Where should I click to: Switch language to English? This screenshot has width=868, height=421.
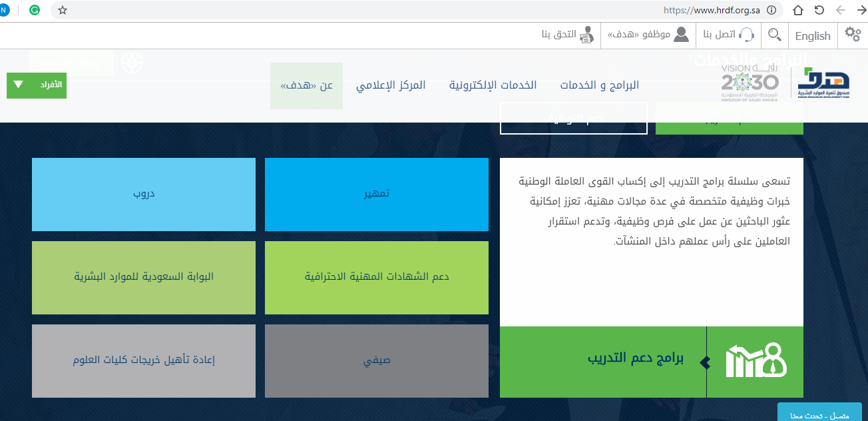pos(813,36)
